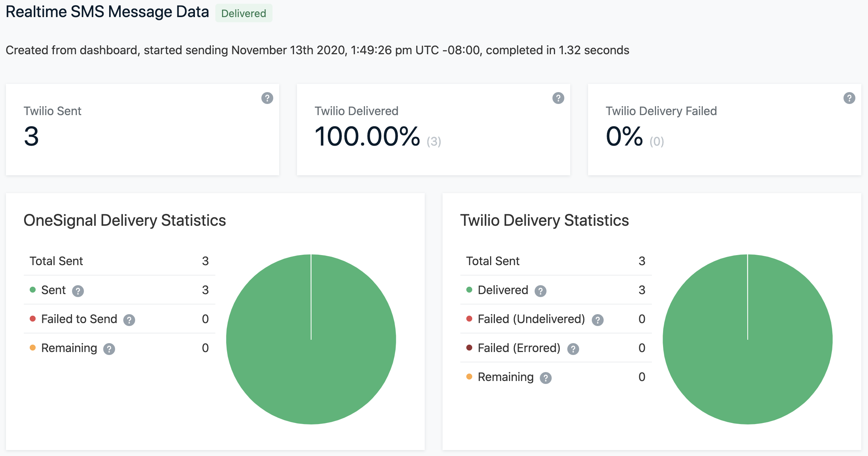Click help icon next to OneSignal Sent row
This screenshot has width=868, height=456.
click(x=78, y=291)
